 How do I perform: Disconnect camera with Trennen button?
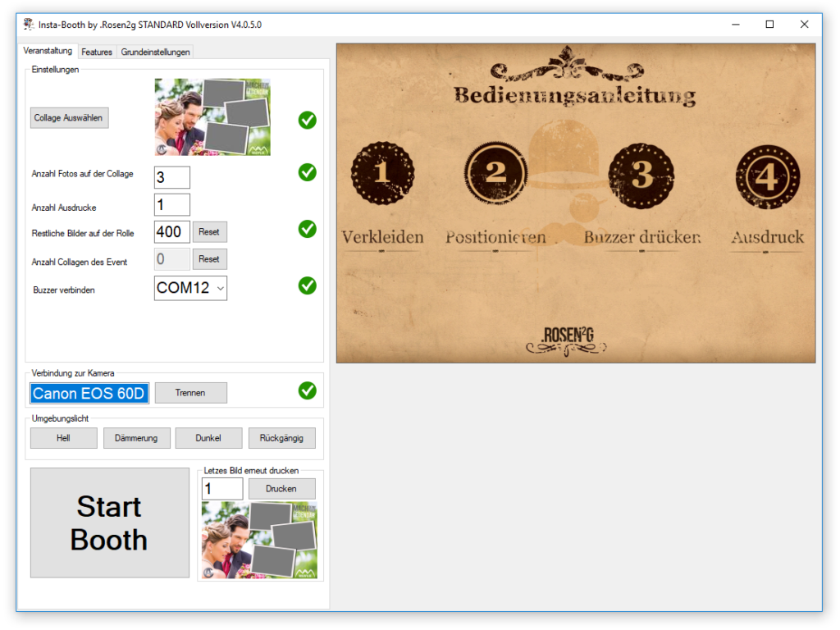[190, 393]
